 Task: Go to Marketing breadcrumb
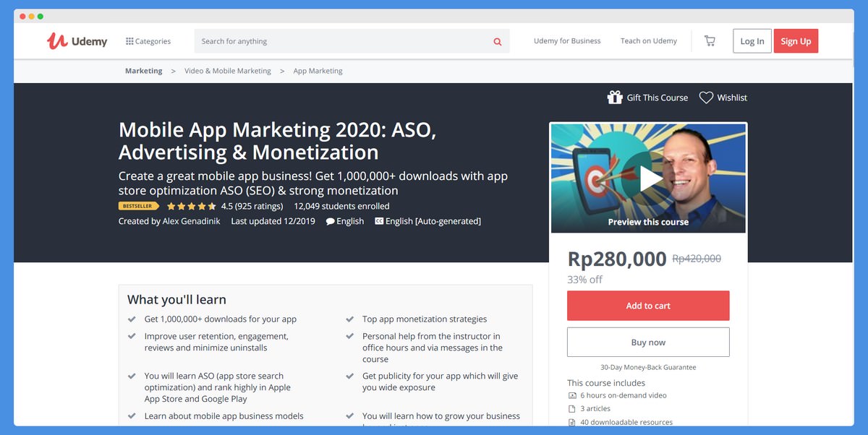[143, 71]
